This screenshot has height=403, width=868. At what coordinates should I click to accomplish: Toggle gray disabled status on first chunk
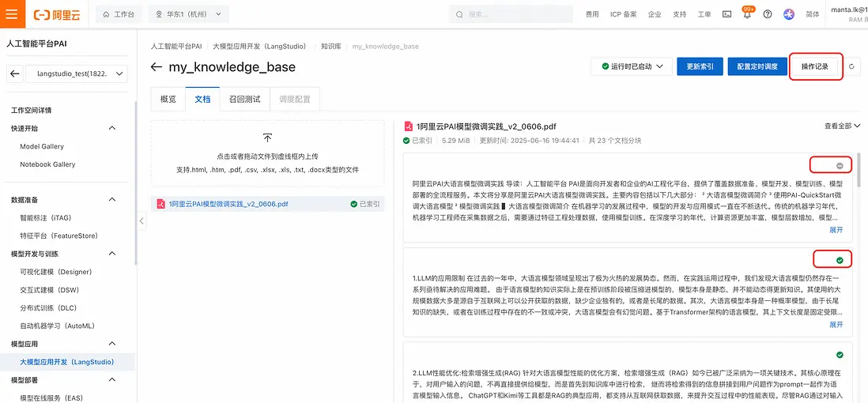(x=839, y=165)
